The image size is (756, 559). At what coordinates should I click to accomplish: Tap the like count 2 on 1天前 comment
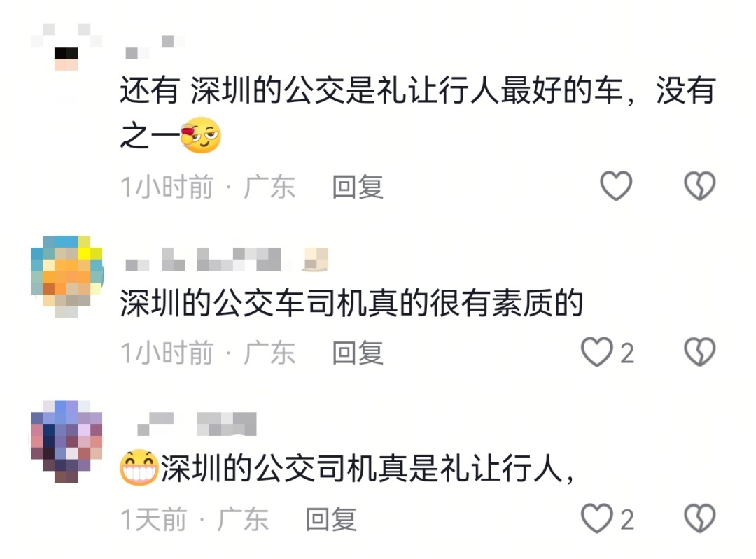coord(626,520)
